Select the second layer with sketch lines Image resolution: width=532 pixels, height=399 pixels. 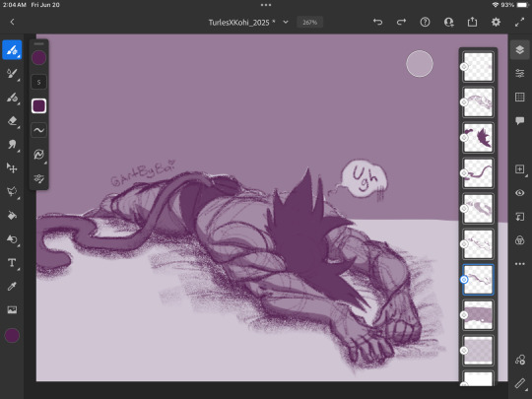point(478,102)
